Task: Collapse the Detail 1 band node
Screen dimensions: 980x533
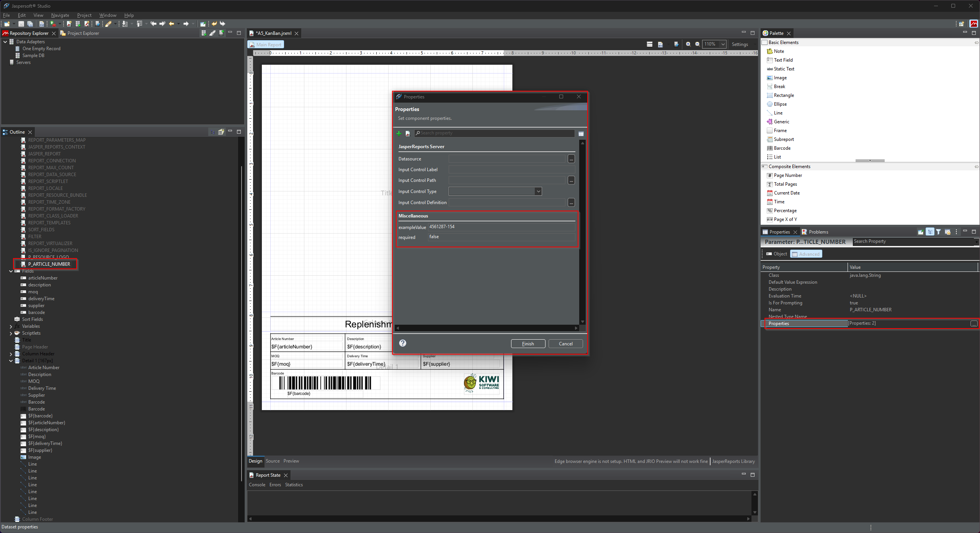Action: (x=11, y=361)
